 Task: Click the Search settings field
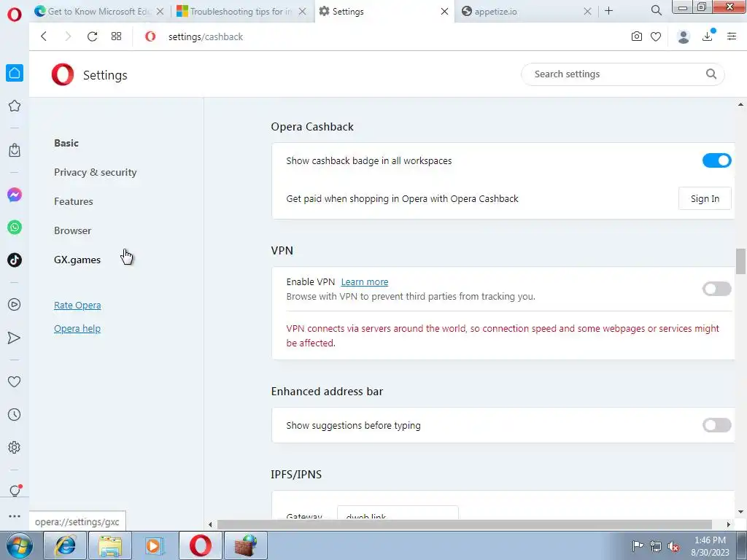tap(623, 74)
